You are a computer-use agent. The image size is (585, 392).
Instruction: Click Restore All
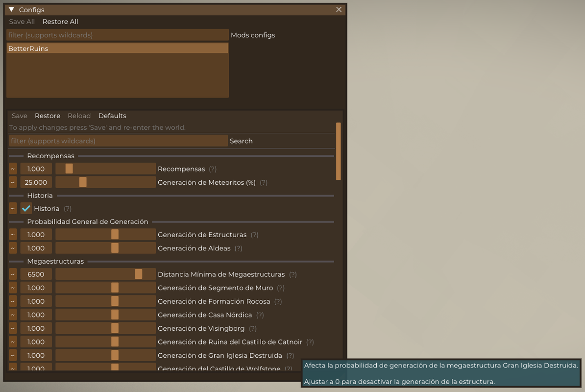[x=60, y=22]
